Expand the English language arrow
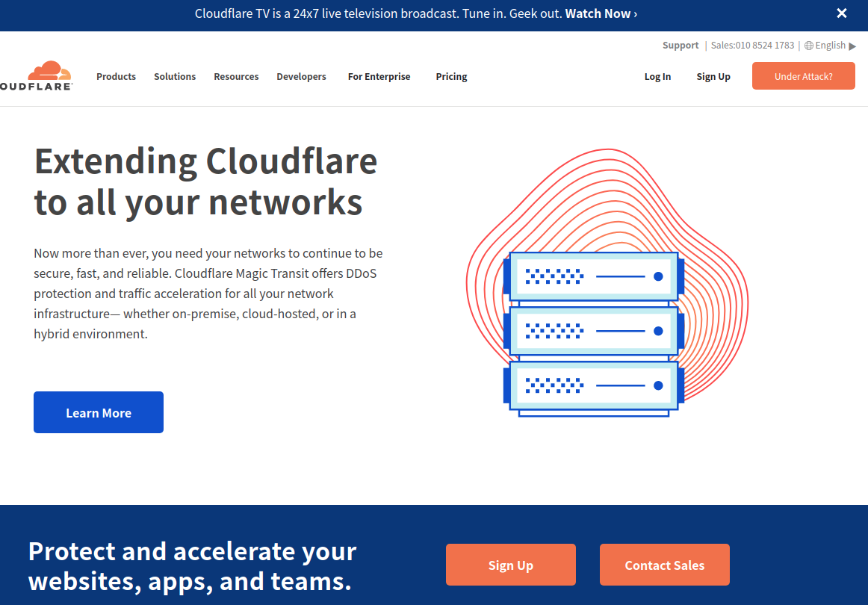868x605 pixels. tap(852, 46)
